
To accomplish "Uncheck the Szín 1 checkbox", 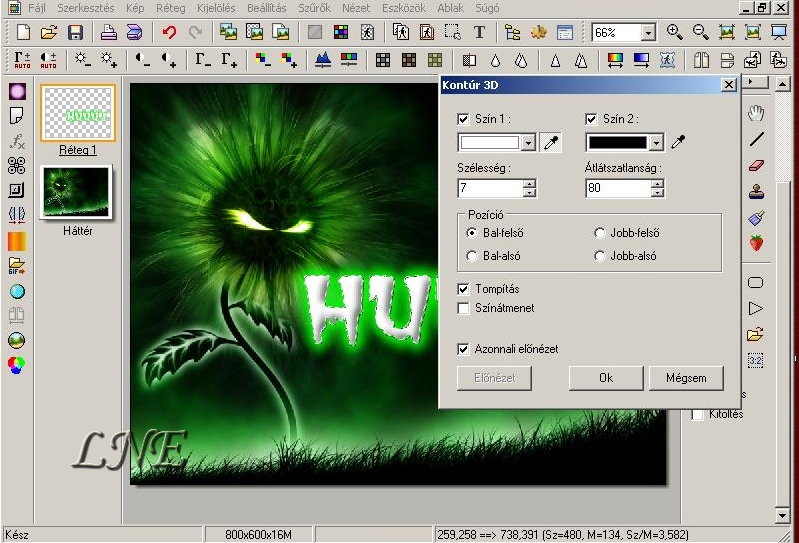I will (463, 119).
